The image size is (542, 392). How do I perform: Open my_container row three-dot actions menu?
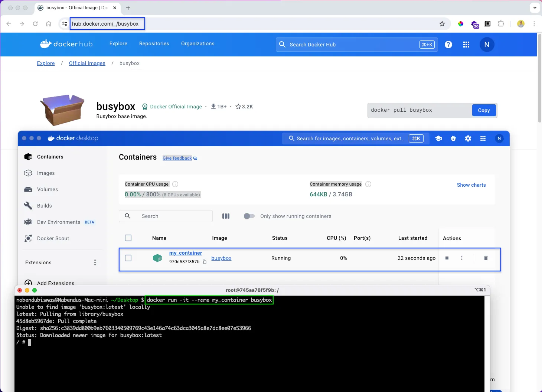pyautogui.click(x=462, y=258)
